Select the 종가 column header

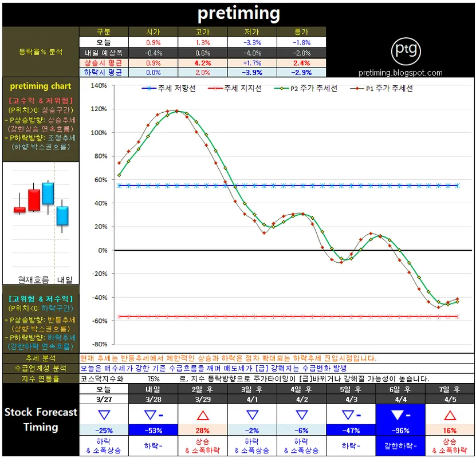click(x=301, y=32)
